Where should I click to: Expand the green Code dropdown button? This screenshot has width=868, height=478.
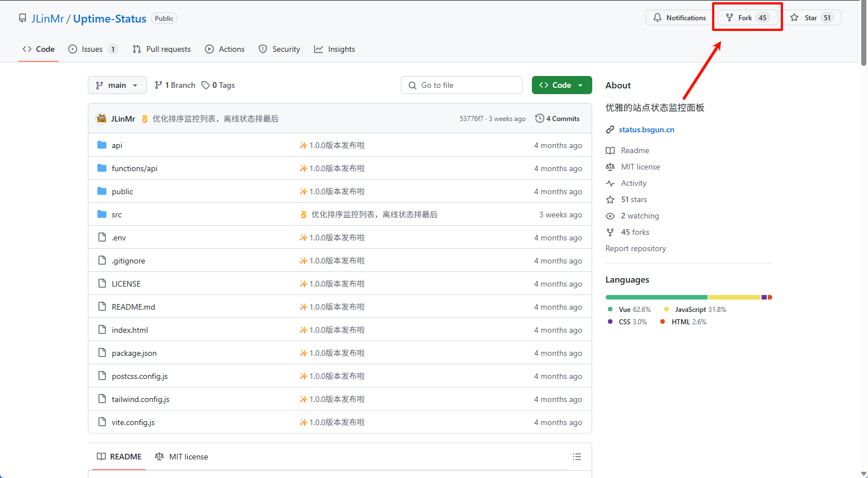562,85
